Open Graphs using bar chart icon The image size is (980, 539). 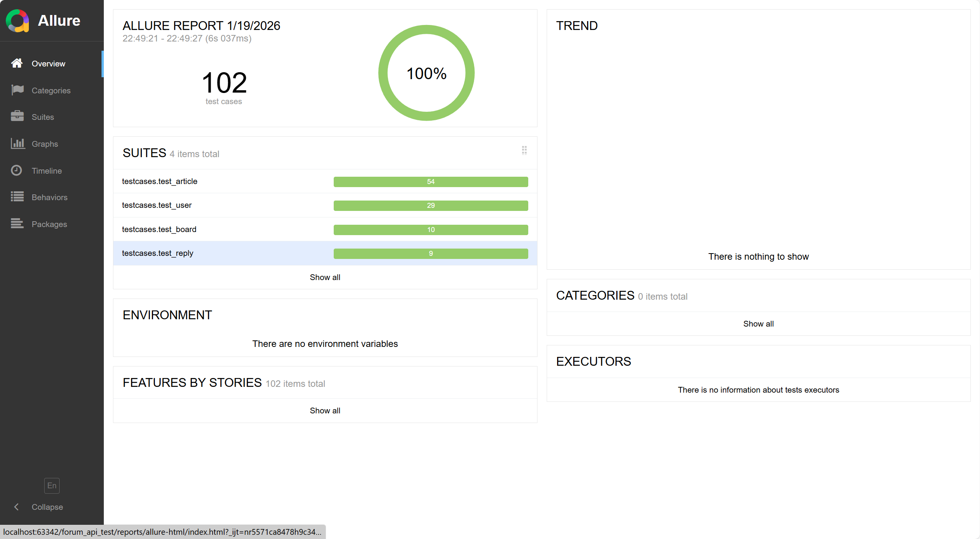[17, 143]
